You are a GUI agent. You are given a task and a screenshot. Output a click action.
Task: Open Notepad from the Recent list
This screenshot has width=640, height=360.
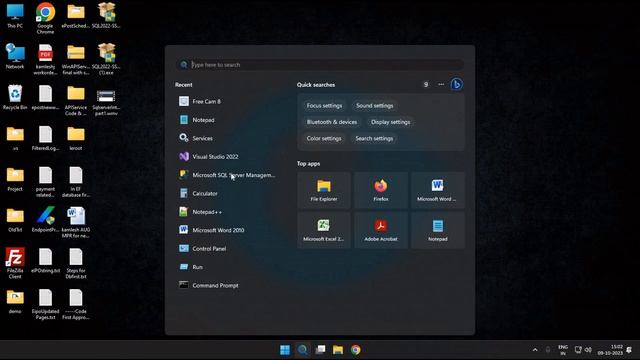(227, 120)
